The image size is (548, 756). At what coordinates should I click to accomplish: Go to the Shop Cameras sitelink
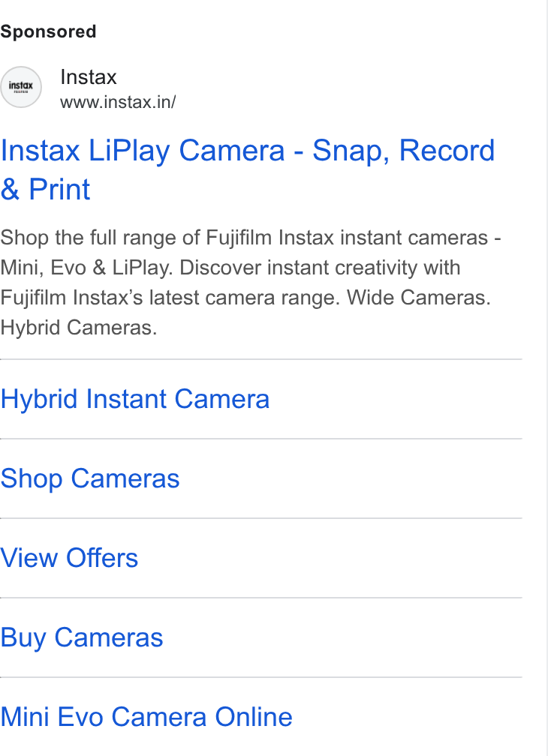coord(90,478)
